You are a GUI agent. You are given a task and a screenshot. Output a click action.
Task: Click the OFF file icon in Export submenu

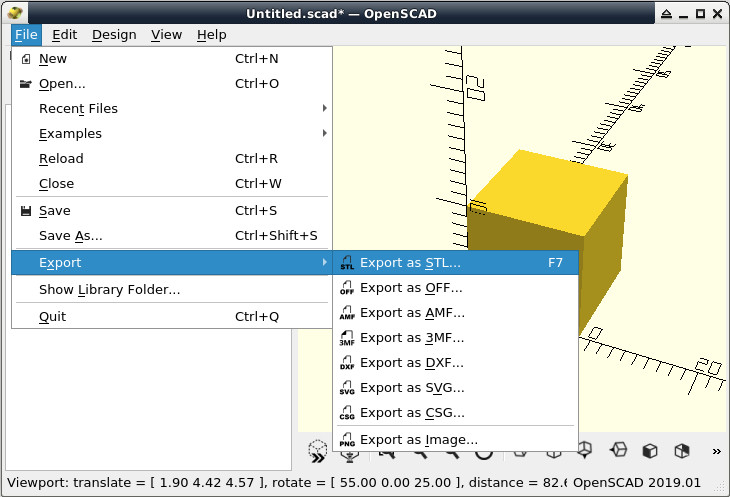tap(347, 288)
